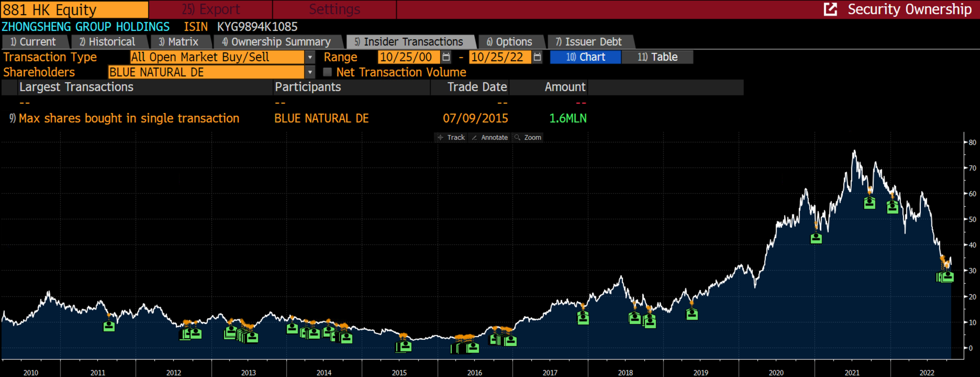Click the Table view button

coord(657,57)
